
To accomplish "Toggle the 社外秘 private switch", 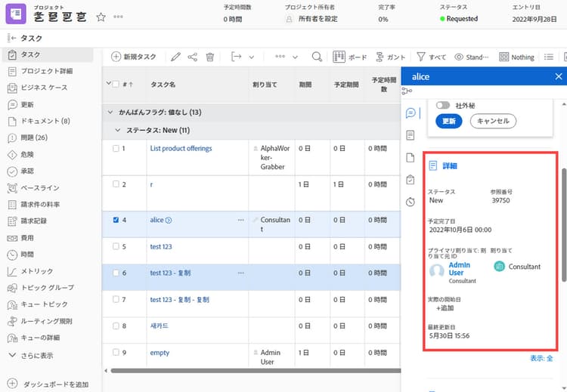I will pos(442,105).
